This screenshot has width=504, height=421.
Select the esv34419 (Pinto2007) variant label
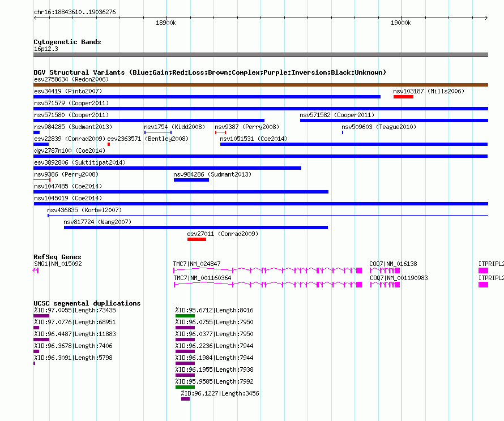[68, 91]
